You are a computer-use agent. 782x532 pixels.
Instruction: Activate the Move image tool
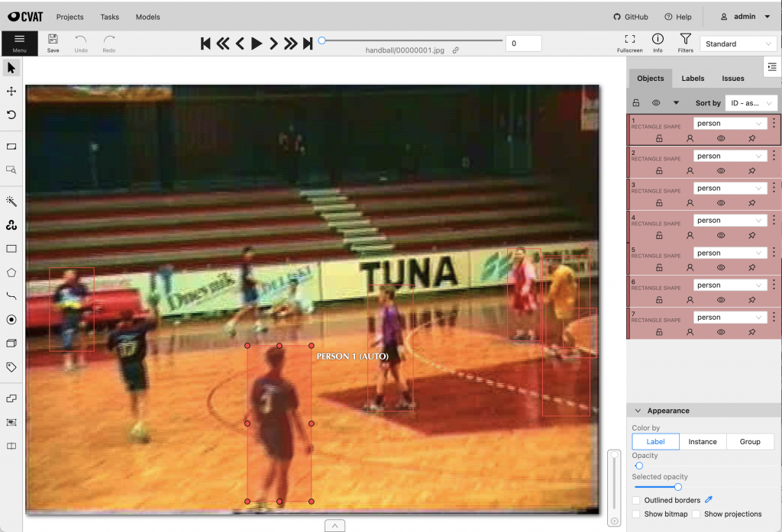[11, 92]
